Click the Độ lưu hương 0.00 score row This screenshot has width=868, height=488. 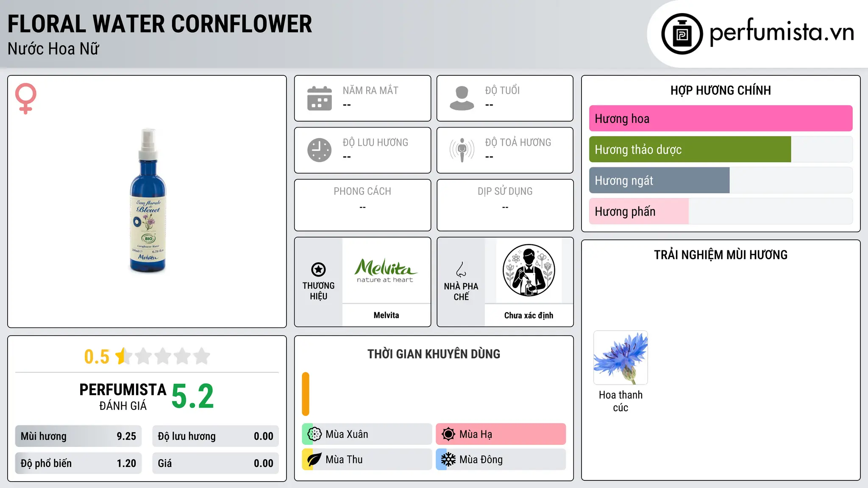[x=215, y=436]
